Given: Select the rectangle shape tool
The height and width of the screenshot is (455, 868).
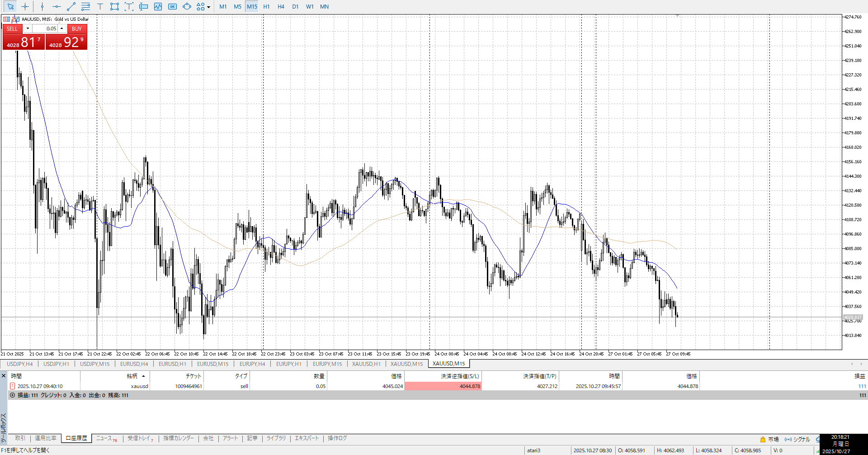Looking at the screenshot, I should tap(114, 6).
